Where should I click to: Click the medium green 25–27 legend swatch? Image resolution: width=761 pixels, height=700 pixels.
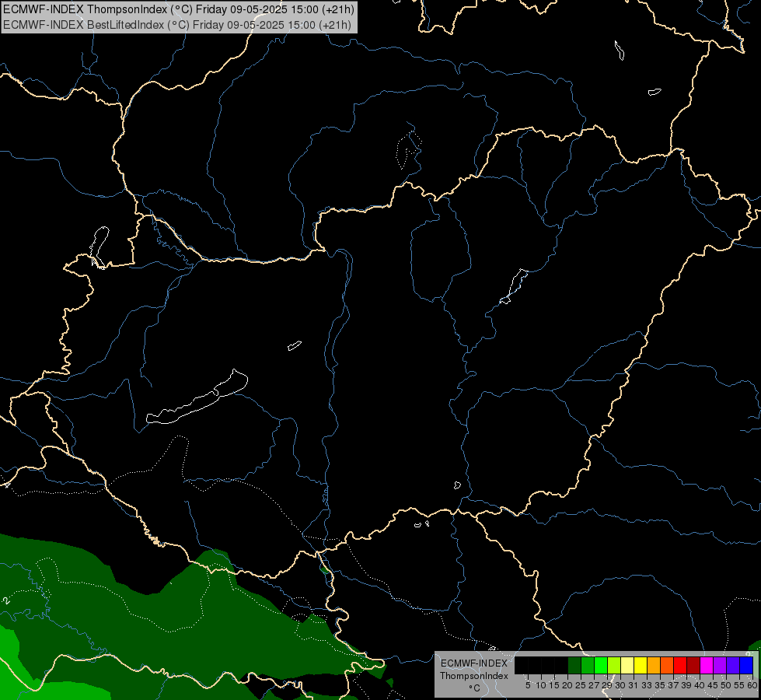588,665
